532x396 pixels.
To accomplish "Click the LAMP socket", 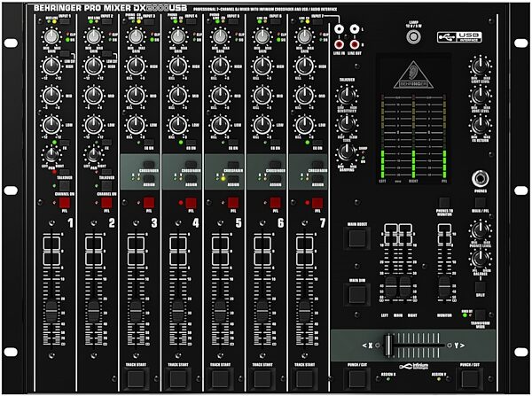I will click(414, 36).
